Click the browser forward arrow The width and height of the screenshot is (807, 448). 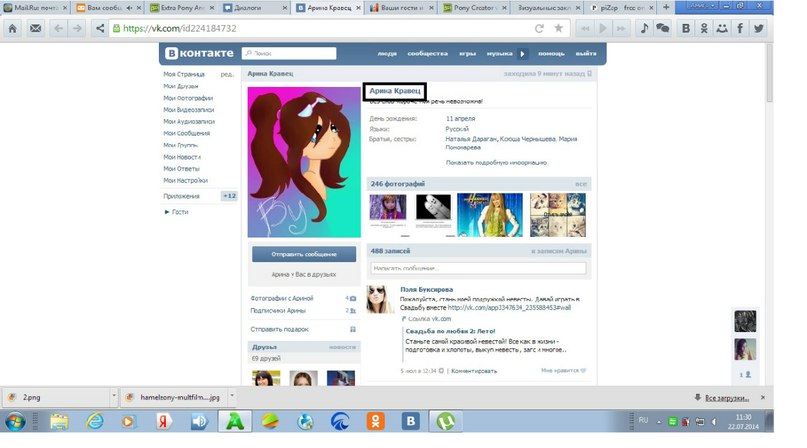tap(77, 29)
